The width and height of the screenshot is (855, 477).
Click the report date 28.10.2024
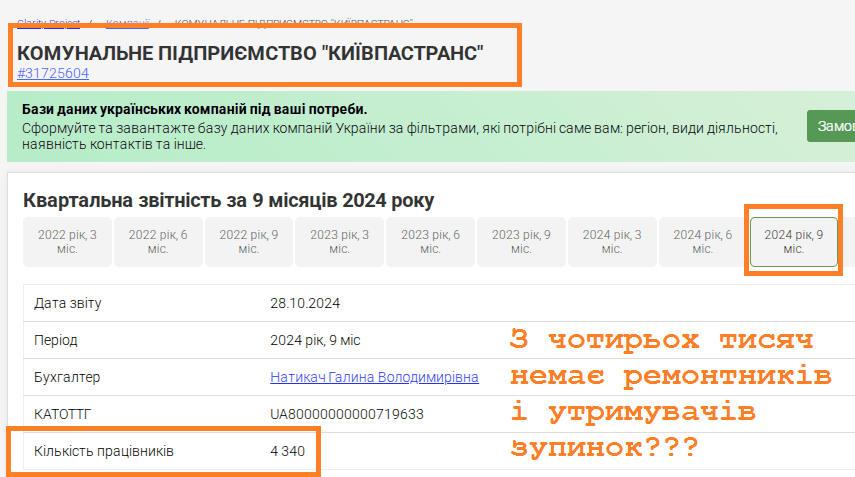point(306,303)
